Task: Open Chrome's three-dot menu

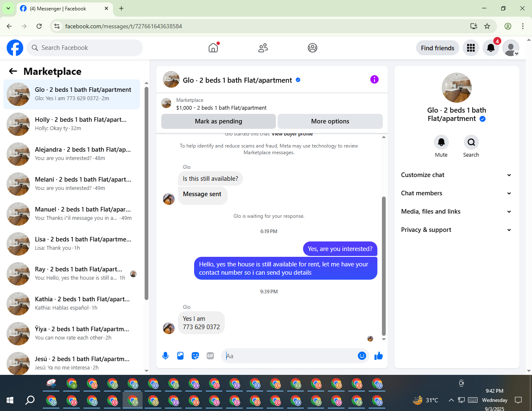Action: click(523, 26)
